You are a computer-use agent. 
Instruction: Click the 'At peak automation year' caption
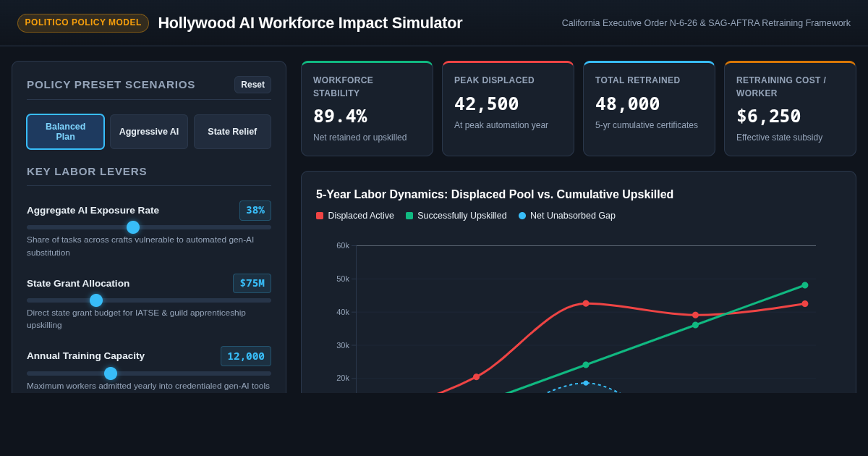pos(501,125)
